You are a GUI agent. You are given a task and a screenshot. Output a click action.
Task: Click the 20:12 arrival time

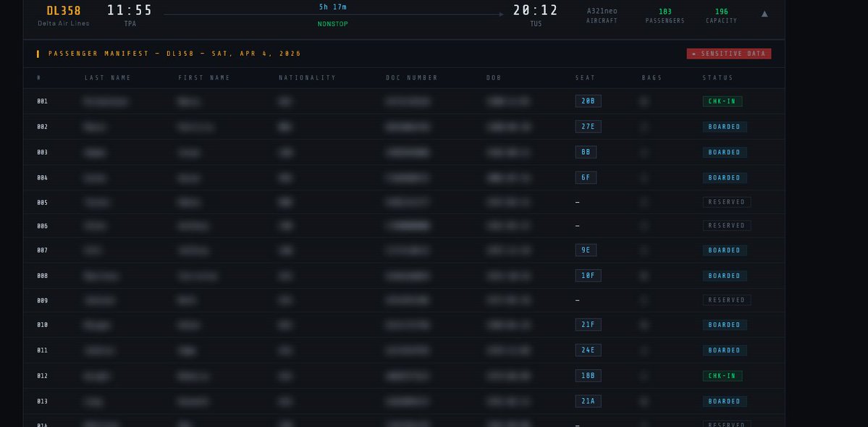[x=535, y=11]
